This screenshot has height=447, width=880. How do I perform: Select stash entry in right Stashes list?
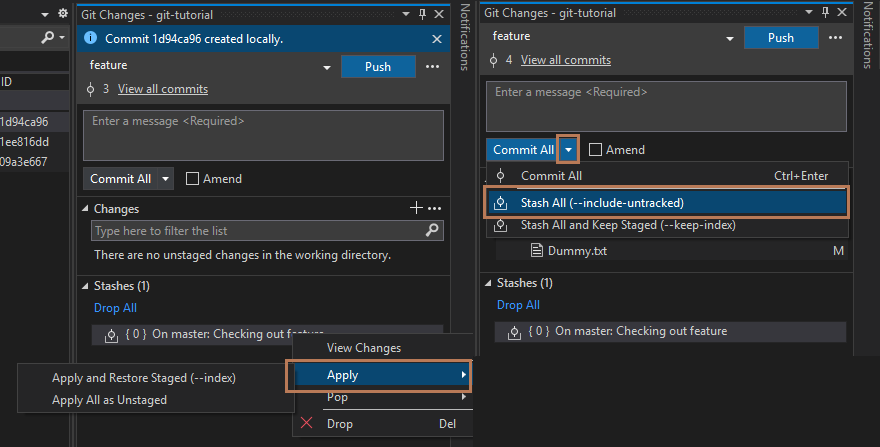coord(671,331)
